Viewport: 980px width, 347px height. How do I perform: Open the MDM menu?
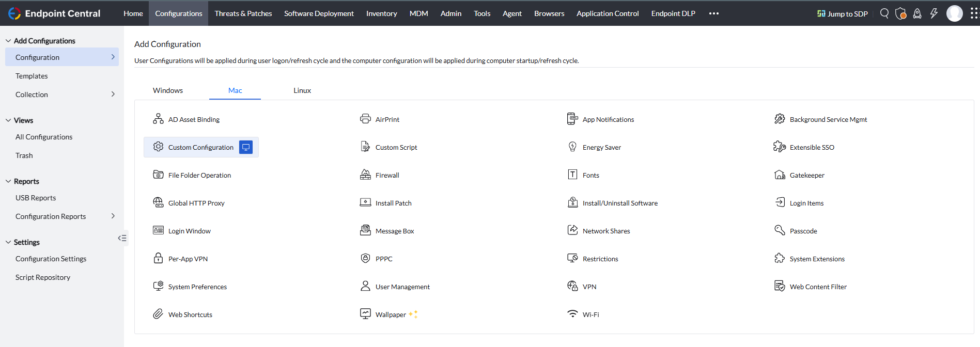coord(419,13)
